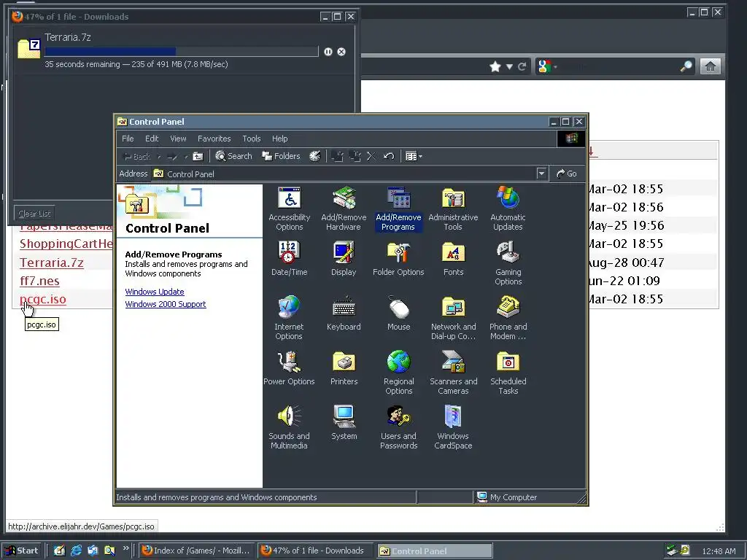Open Windows CardSpace applet
Image resolution: width=747 pixels, height=560 pixels.
pos(453,427)
